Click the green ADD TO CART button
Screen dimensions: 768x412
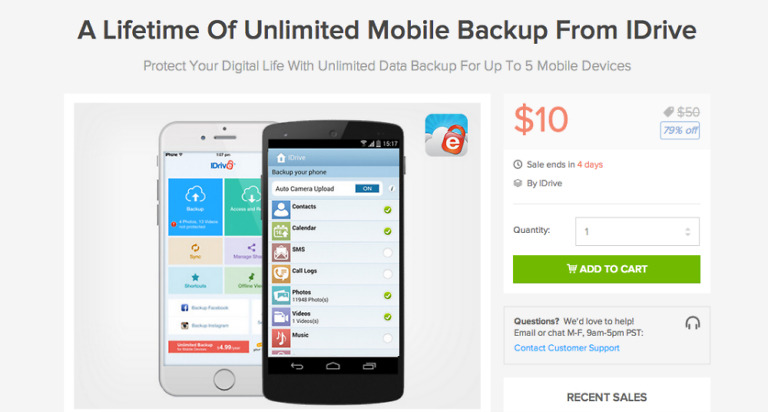606,269
